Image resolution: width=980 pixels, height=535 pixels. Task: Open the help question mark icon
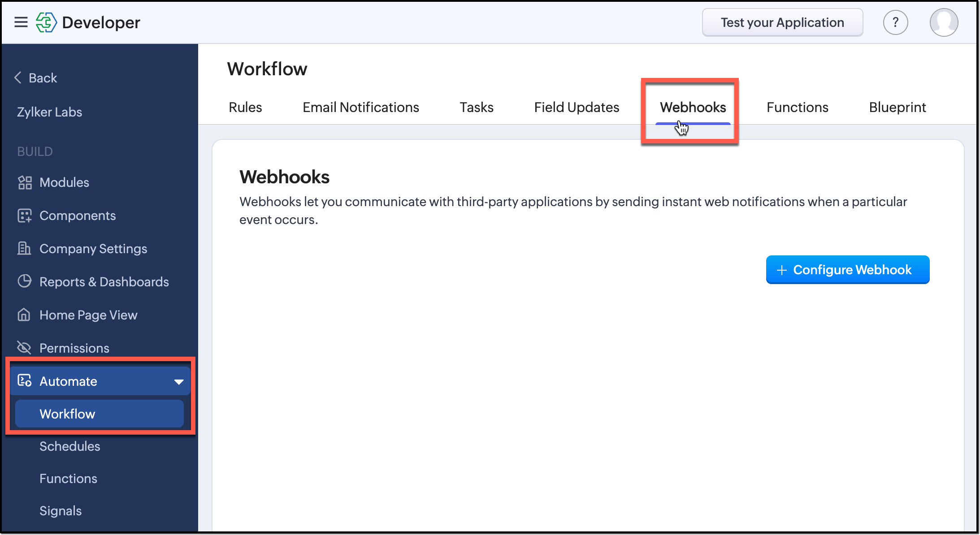pyautogui.click(x=895, y=22)
